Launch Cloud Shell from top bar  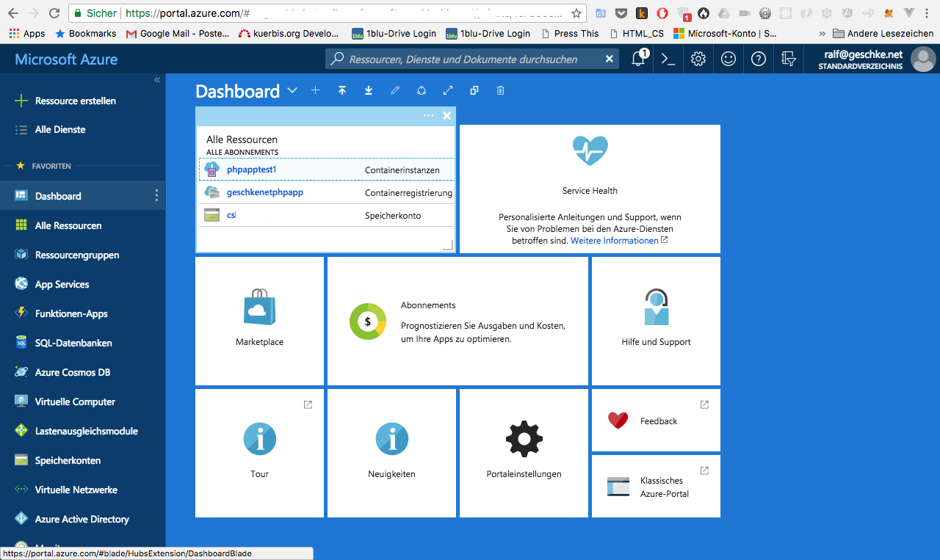coord(668,59)
